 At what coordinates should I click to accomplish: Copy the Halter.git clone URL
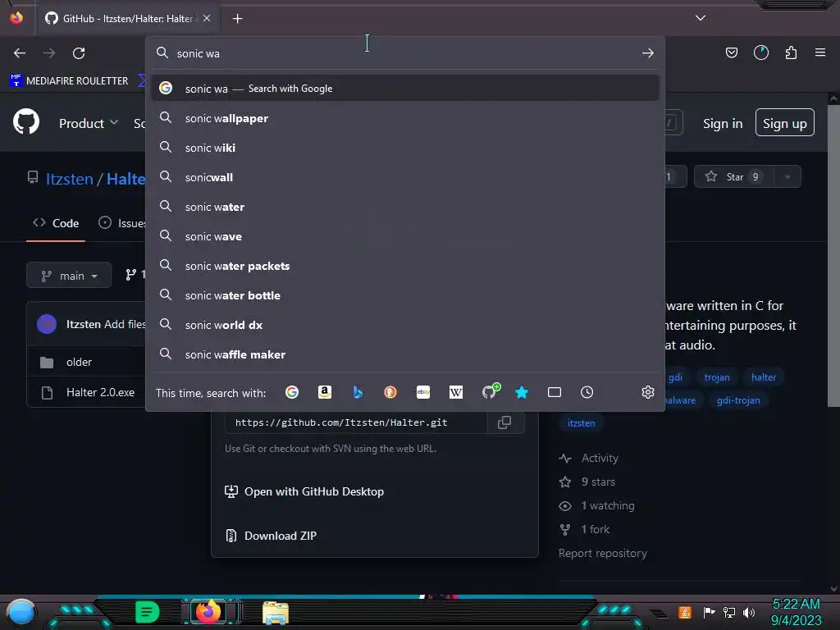pos(504,422)
